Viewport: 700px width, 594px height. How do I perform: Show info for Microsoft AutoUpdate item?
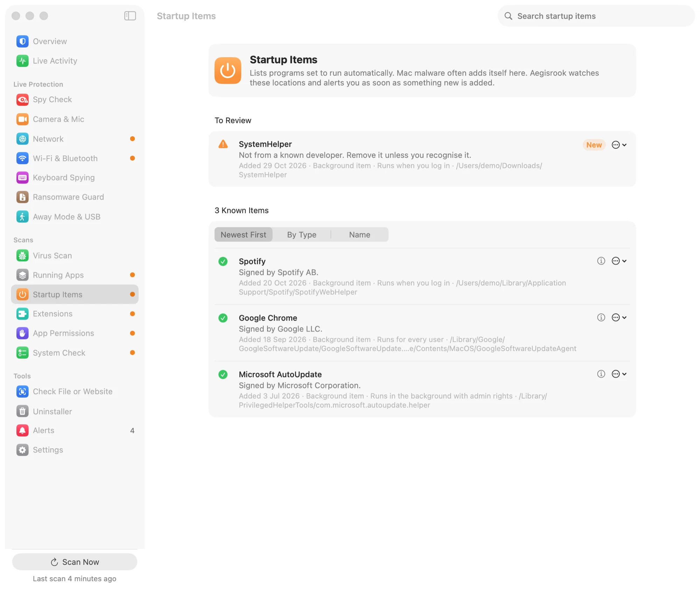(601, 374)
